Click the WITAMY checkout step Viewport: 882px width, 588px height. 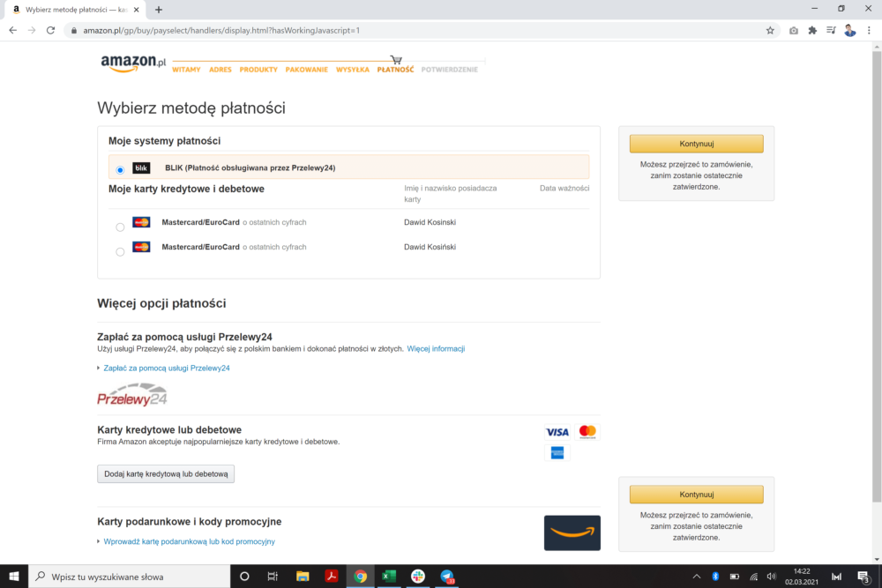click(186, 70)
